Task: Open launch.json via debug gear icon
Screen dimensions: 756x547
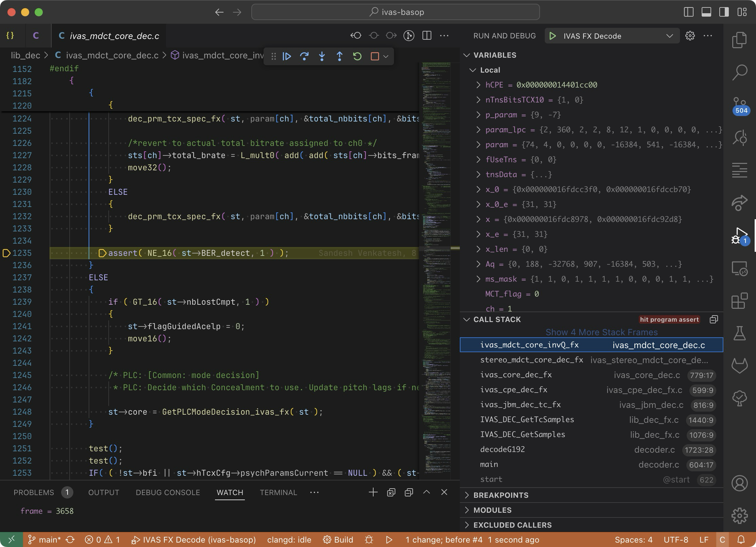Action: click(x=690, y=36)
